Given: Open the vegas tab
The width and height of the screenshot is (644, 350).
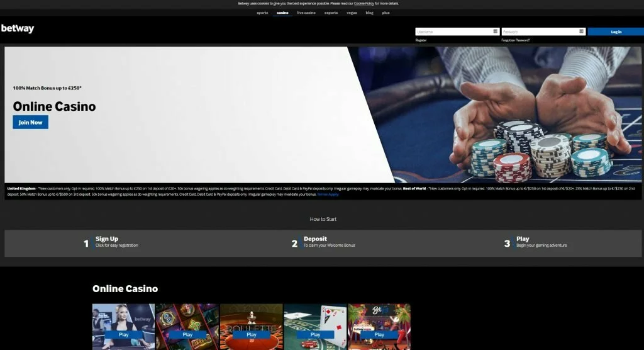Looking at the screenshot, I should (x=352, y=13).
